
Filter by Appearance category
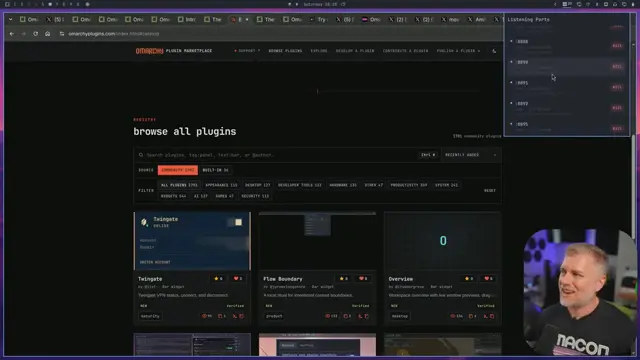point(221,185)
